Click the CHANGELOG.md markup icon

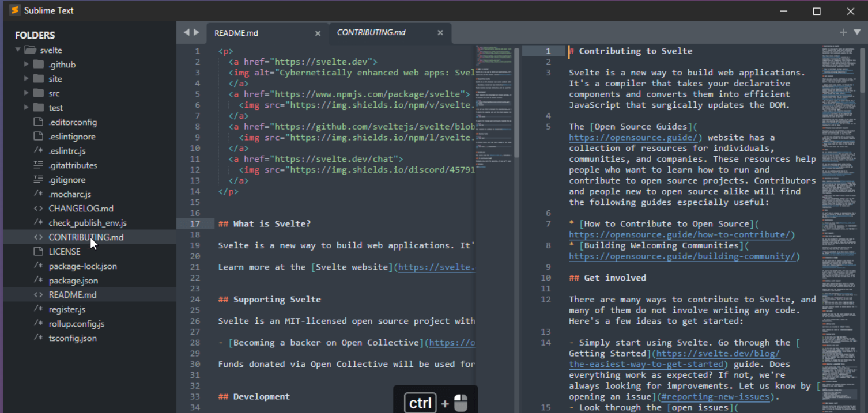tap(39, 209)
